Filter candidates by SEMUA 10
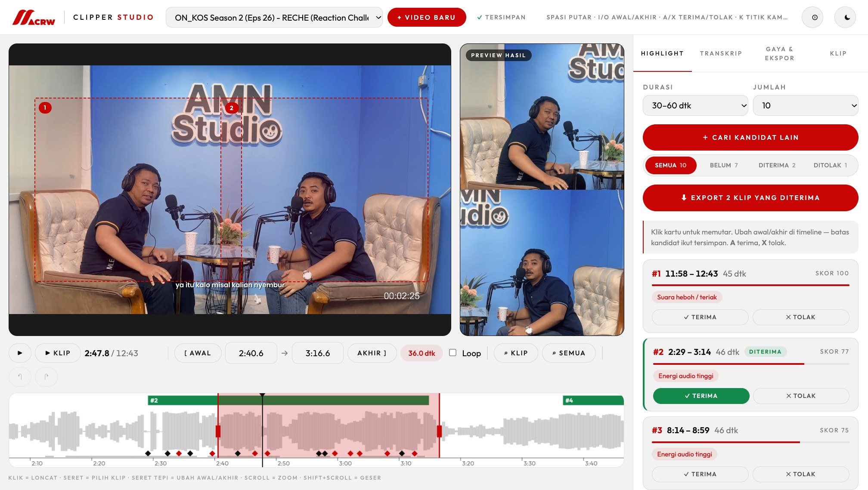This screenshot has width=868, height=490. 670,165
